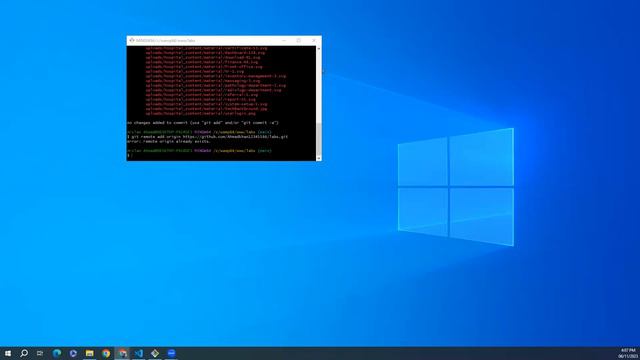Screen dimensions: 640x360
Task: Click the Git Bash title bar icon
Action: coord(131,40)
